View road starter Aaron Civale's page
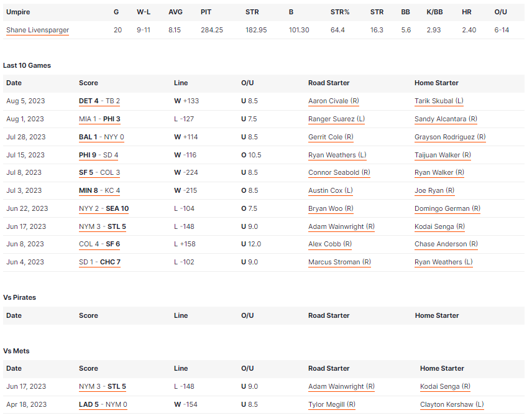The width and height of the screenshot is (532, 418). (x=334, y=101)
